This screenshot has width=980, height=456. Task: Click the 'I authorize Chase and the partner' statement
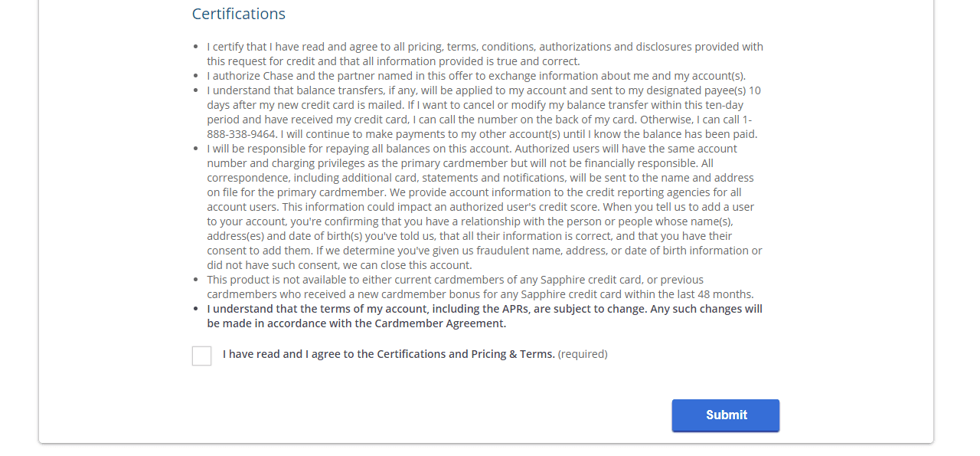tap(476, 76)
